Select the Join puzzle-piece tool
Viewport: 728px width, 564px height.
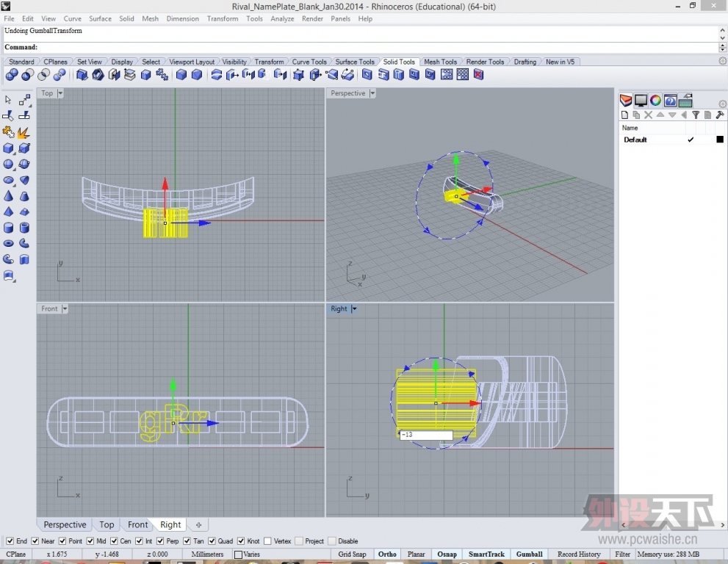8,132
